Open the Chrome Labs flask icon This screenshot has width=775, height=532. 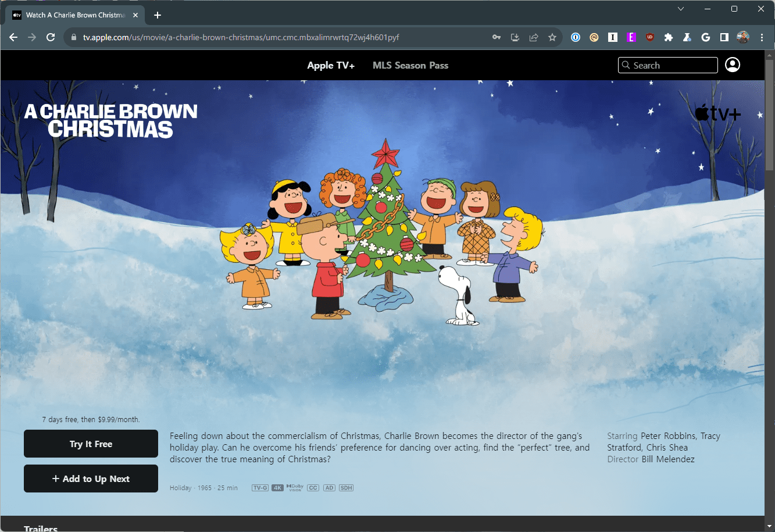(687, 37)
